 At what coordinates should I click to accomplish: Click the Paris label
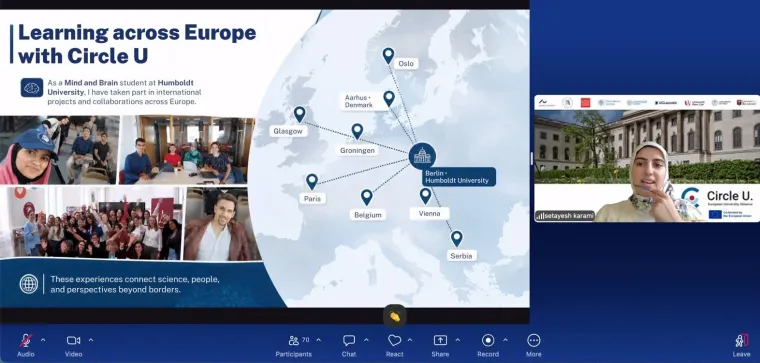click(x=312, y=199)
